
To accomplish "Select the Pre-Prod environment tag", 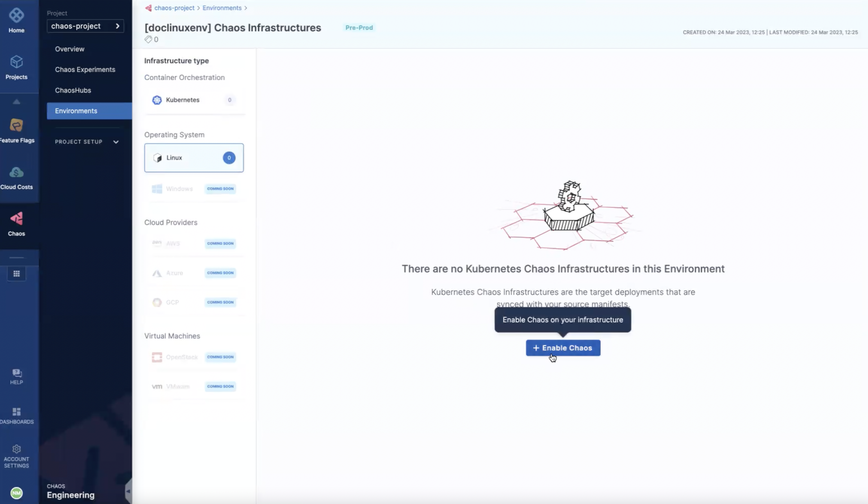I will [359, 28].
